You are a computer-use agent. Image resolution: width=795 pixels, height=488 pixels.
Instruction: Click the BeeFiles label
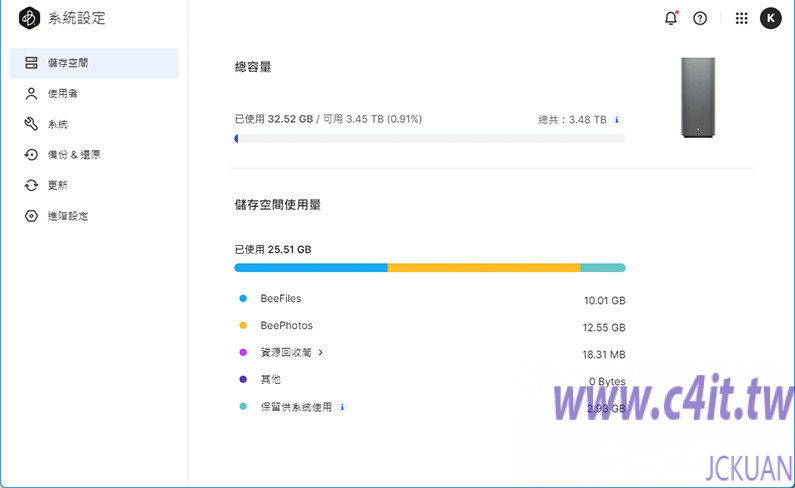(x=281, y=299)
